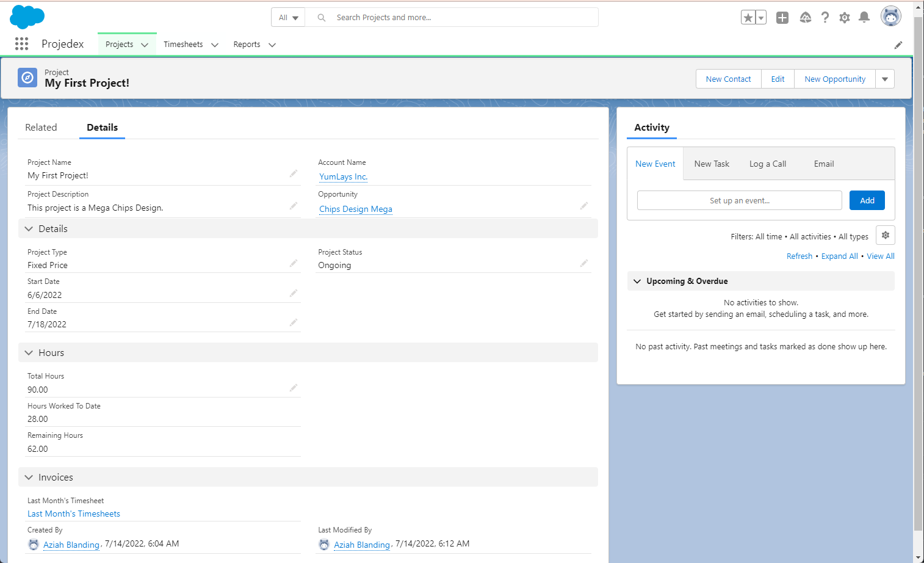Open the YumLays Inc. account link

(x=342, y=176)
